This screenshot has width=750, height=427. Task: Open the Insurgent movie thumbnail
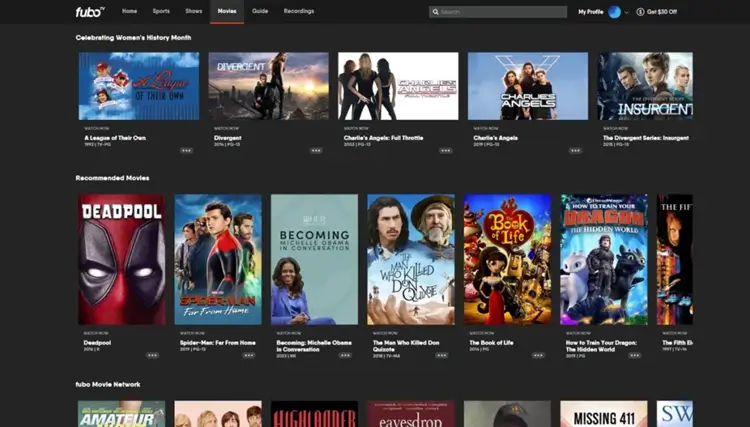click(645, 86)
